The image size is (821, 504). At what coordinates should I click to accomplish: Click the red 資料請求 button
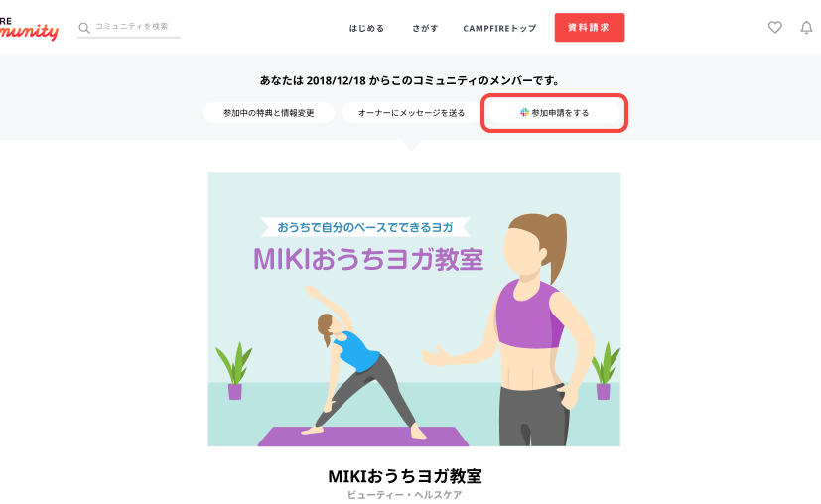pos(590,27)
